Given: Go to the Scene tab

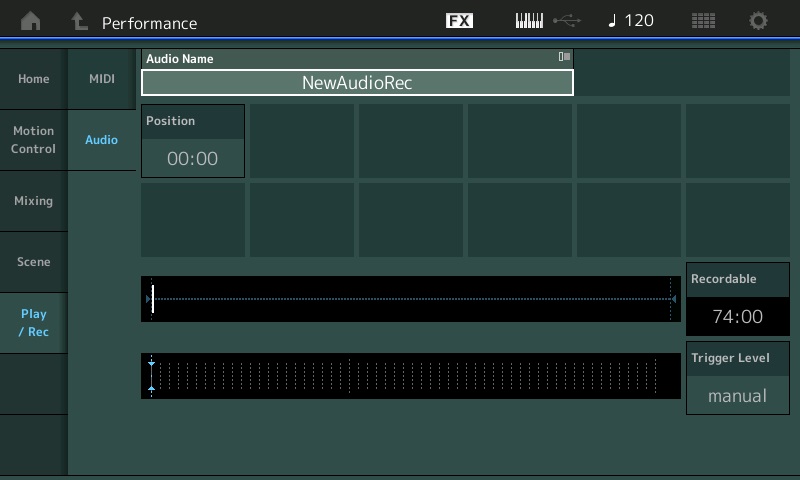Looking at the screenshot, I should coord(33,262).
